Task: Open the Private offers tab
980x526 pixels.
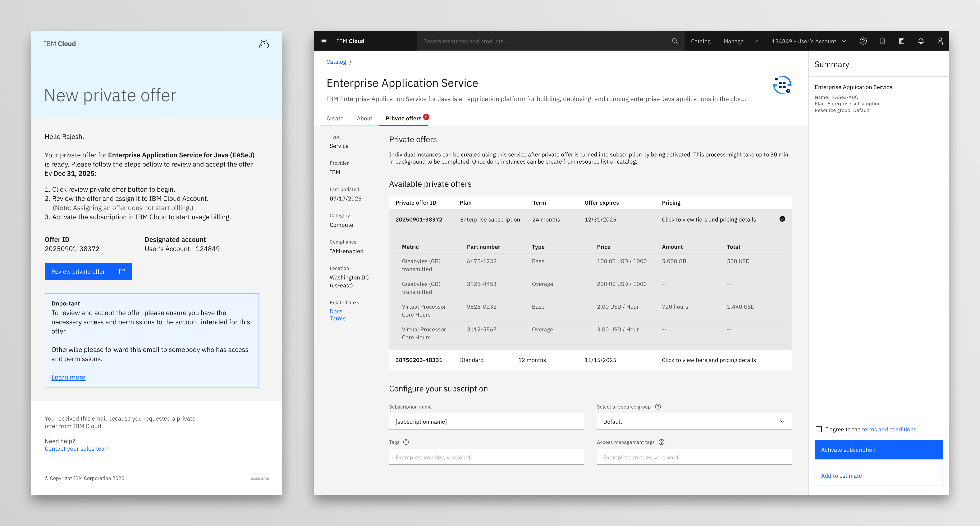Action: [404, 118]
